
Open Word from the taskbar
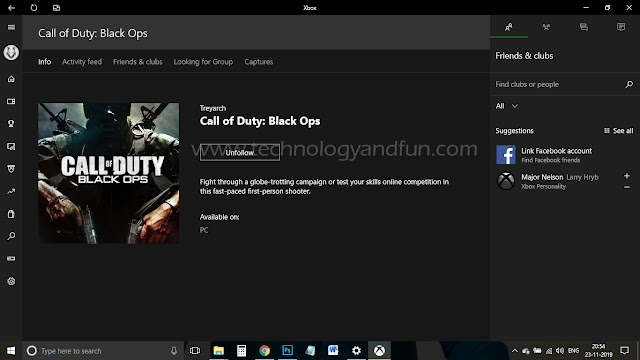click(x=333, y=351)
